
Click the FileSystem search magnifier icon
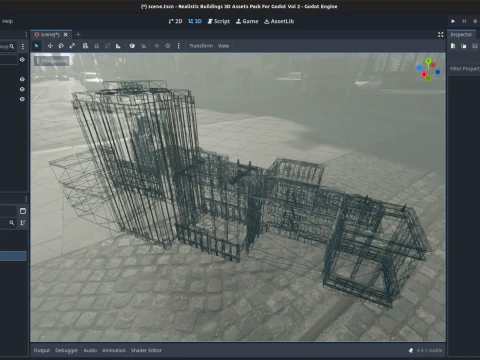12,223
